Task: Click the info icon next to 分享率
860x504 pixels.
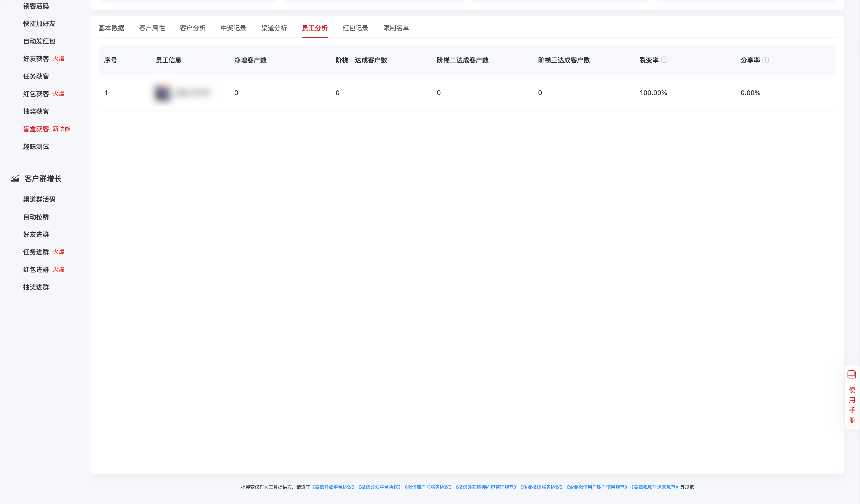Action: click(x=765, y=60)
